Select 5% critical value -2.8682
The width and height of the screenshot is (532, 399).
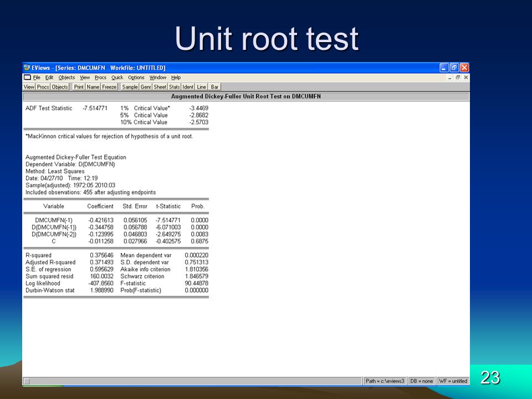(x=199, y=115)
